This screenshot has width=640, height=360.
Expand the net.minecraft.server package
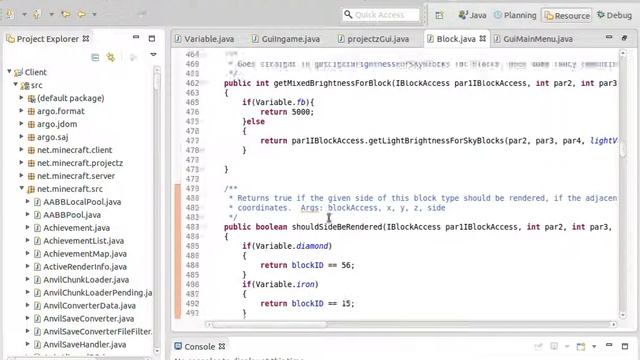point(22,176)
